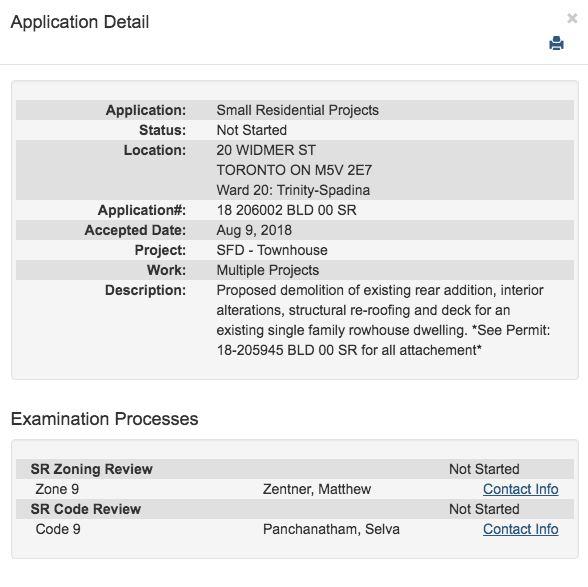Click the Ward 20: Trinity-Spadina text
The height and width of the screenshot is (587, 588).
pos(293,190)
